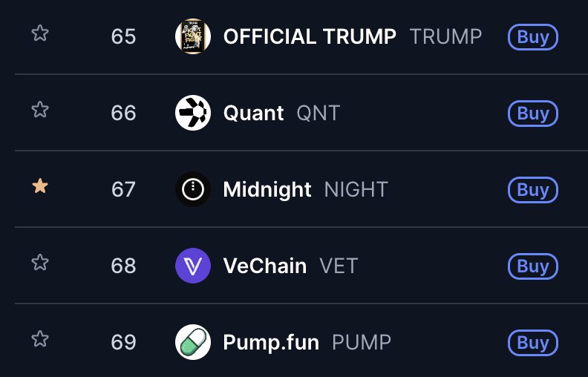
Task: Click the Quant coin logo
Action: [x=193, y=113]
